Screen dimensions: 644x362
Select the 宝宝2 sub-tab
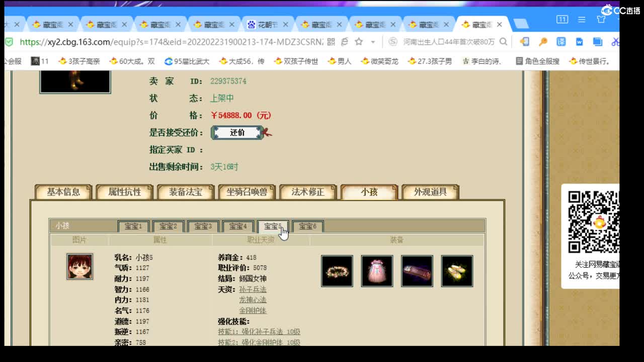[168, 226]
